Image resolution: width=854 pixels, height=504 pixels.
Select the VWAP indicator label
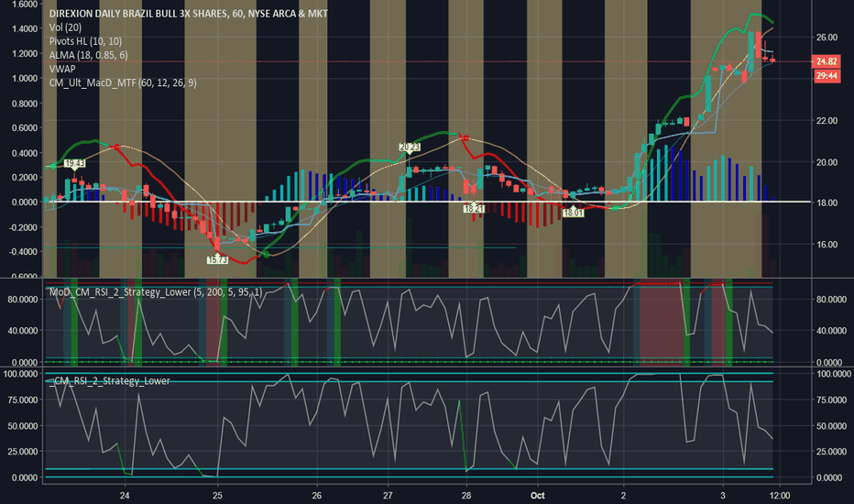62,69
